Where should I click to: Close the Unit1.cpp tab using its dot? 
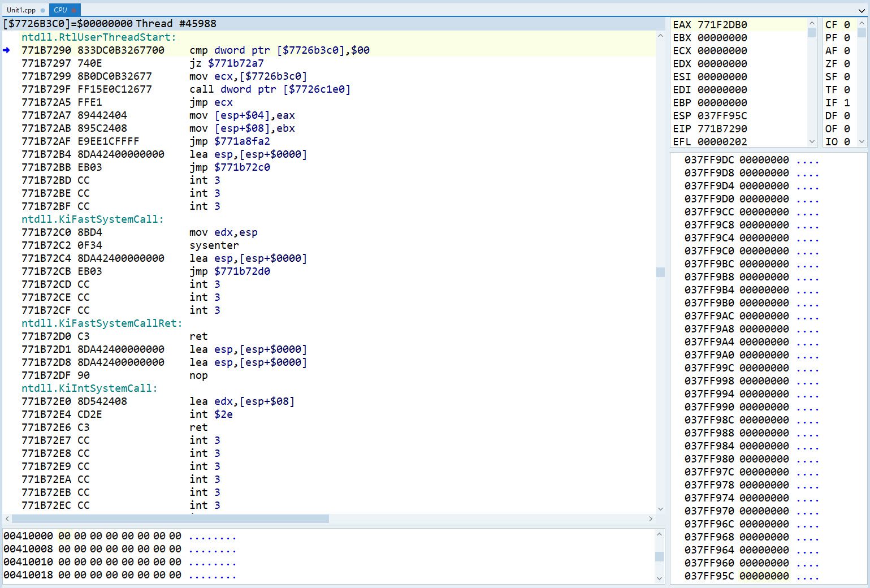[42, 10]
